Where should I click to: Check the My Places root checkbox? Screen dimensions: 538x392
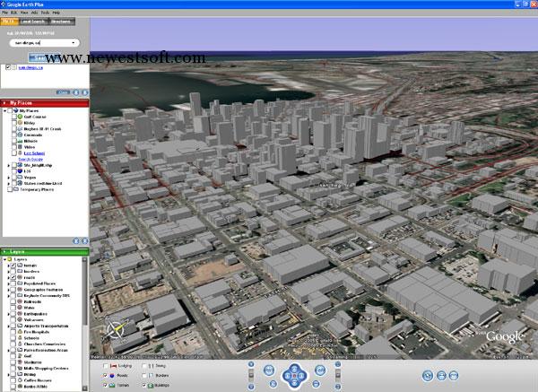click(x=10, y=111)
